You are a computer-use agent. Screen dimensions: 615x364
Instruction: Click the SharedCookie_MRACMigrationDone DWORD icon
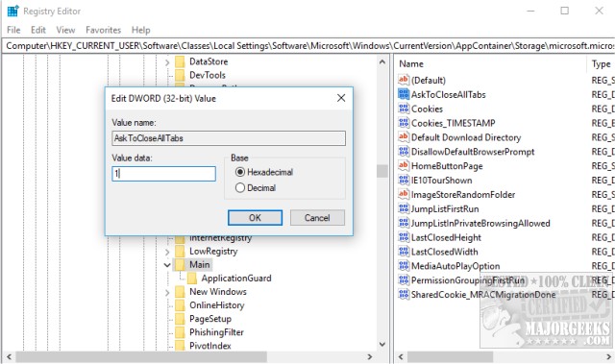click(404, 294)
